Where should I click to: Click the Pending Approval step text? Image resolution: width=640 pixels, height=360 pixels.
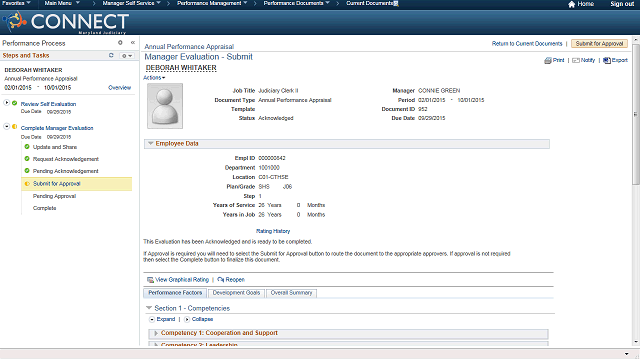coord(54,196)
